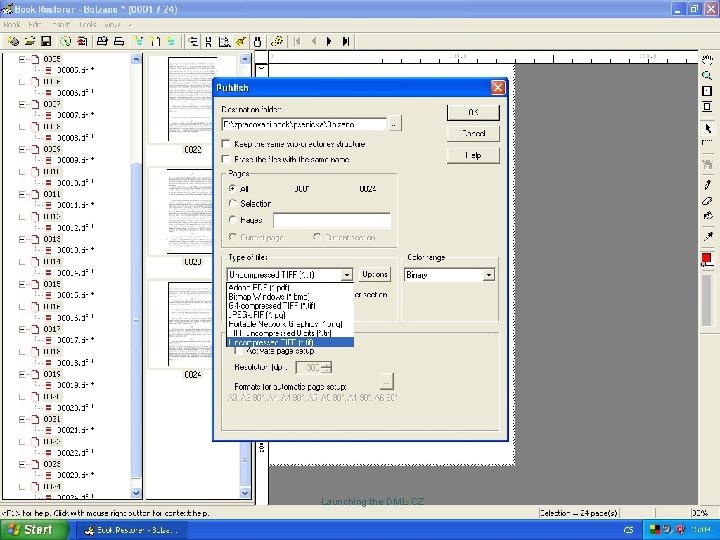Select the Hand pan tool in right toolbar

point(707,59)
